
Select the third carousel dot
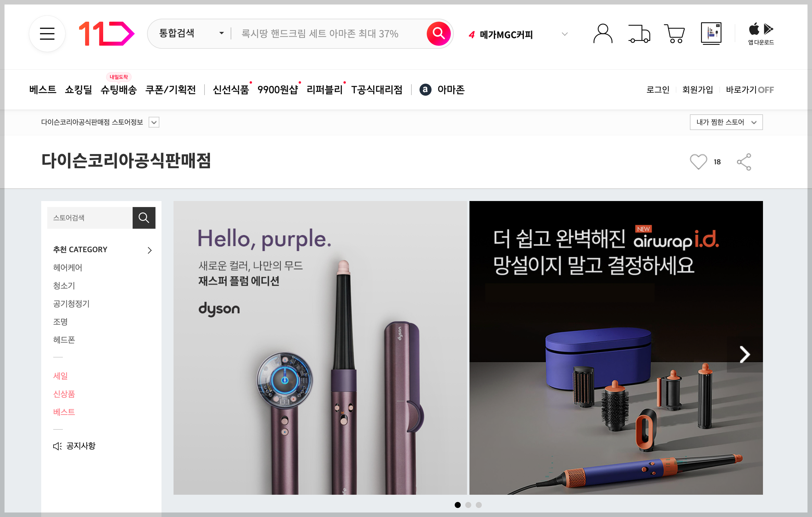[x=478, y=505]
